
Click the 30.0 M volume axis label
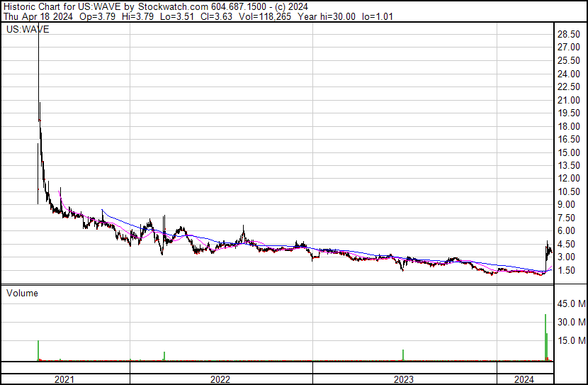coord(570,322)
